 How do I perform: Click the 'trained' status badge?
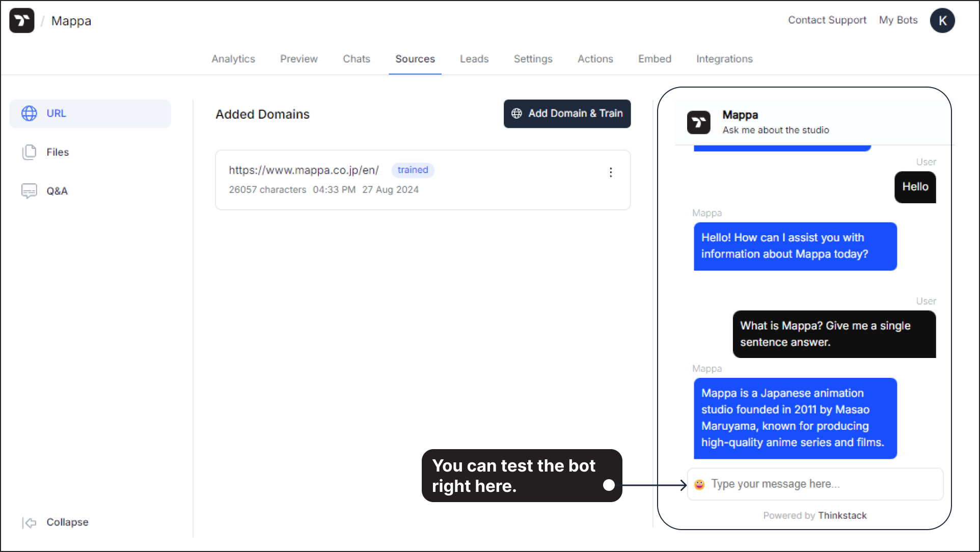(x=413, y=170)
